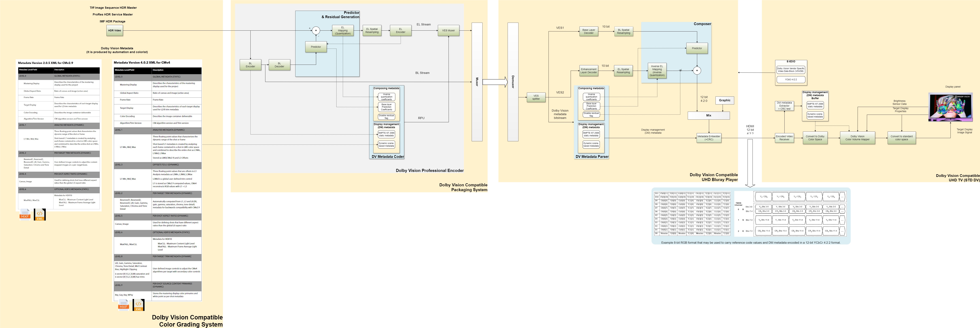Viewport: 980px width, 328px height.
Task: Click the XML file icon under CMv4 table
Action: point(138,305)
